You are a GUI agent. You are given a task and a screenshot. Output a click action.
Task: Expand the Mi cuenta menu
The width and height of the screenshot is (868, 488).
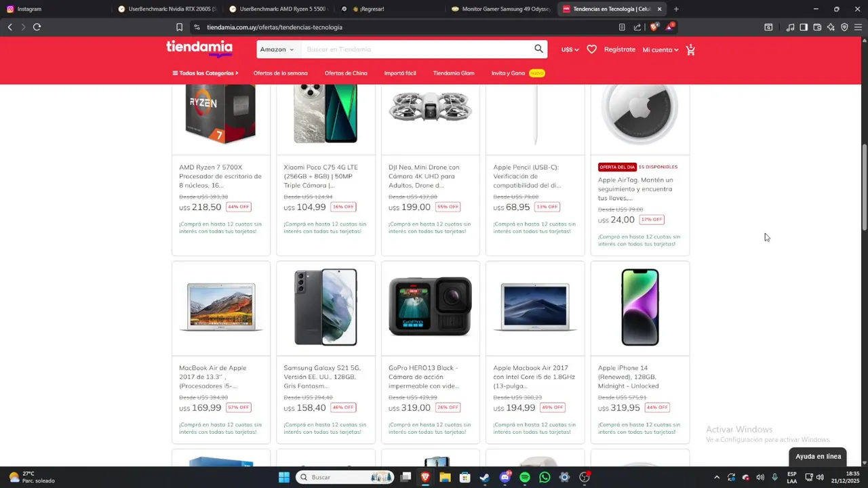(660, 49)
